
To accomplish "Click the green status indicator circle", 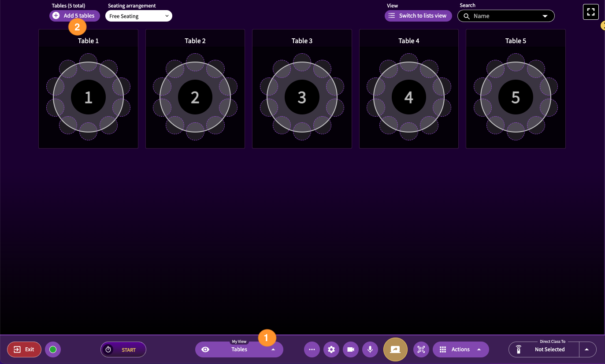I will (x=53, y=349).
